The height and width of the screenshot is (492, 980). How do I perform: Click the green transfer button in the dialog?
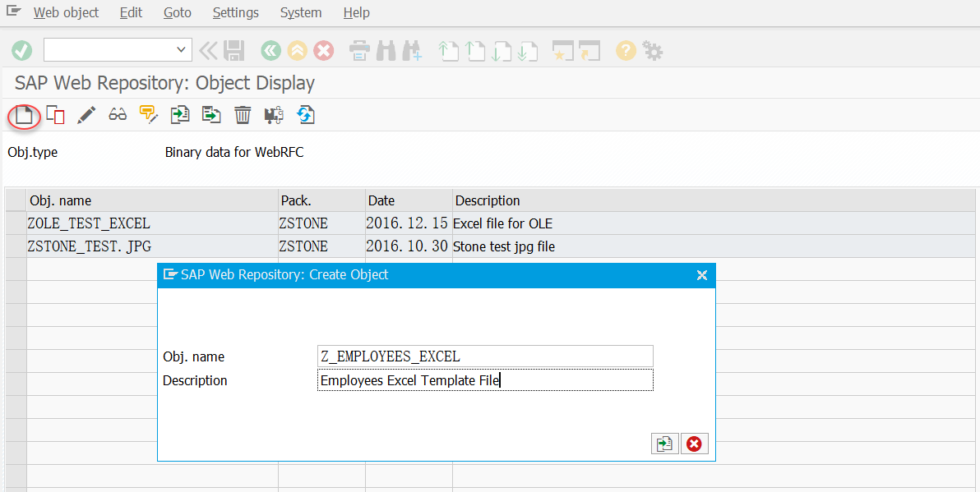click(664, 443)
